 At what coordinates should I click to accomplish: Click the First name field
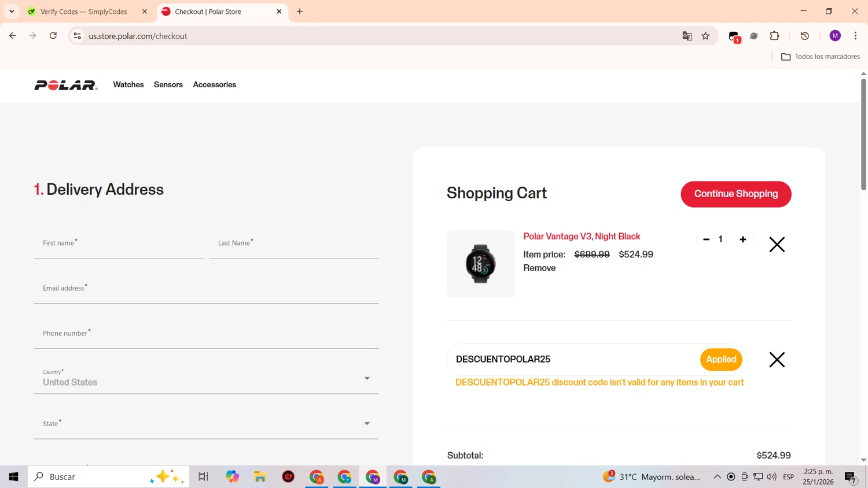tap(119, 245)
